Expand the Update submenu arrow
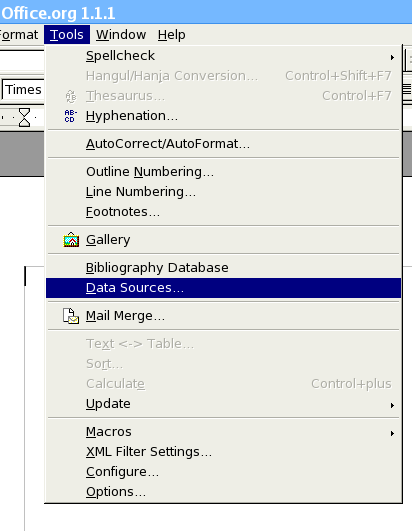 [x=392, y=405]
